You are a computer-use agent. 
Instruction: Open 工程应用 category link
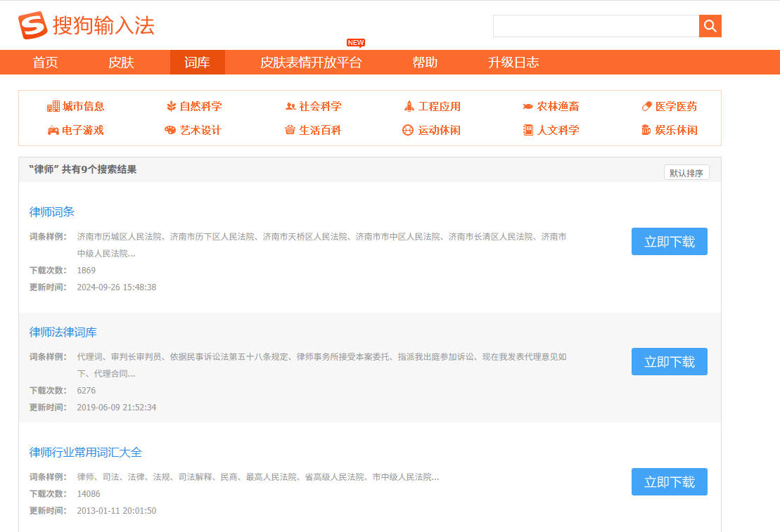click(x=440, y=106)
